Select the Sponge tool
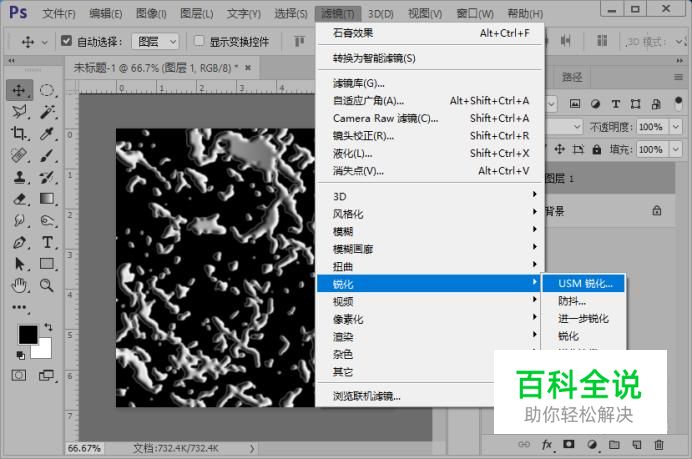 (x=47, y=220)
